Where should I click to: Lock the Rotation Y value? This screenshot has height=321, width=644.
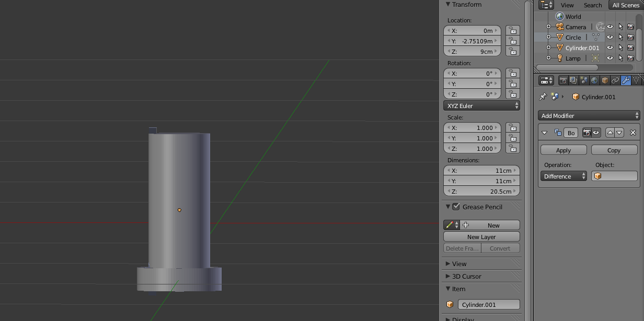tap(513, 84)
